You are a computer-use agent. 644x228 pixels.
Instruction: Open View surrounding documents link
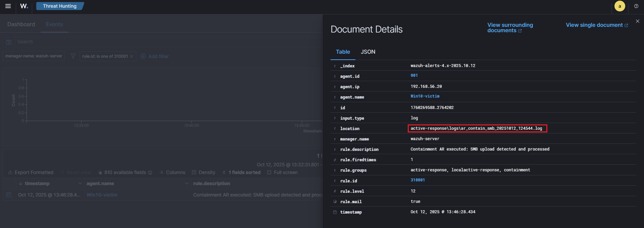[510, 27]
